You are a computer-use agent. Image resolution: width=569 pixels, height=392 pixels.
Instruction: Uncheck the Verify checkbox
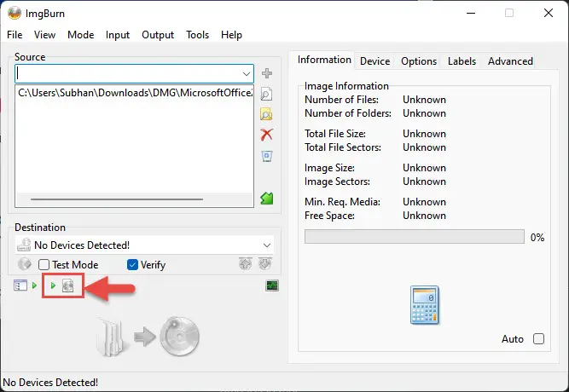pos(132,265)
